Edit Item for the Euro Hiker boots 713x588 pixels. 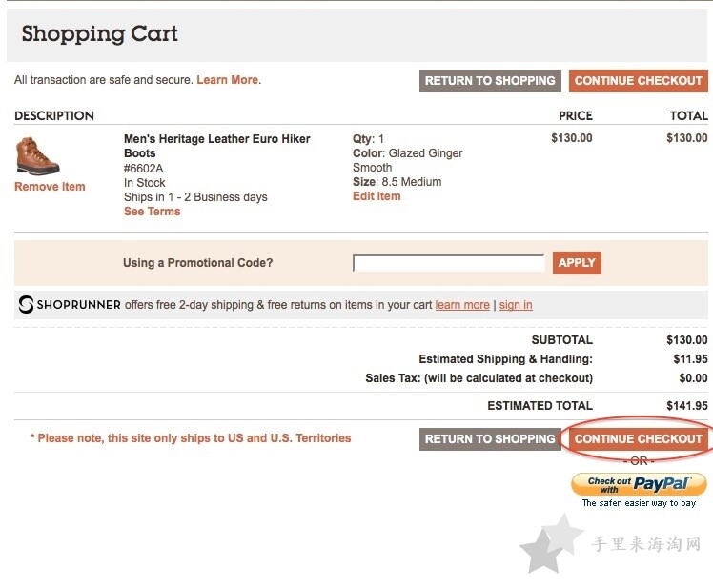[x=377, y=196]
